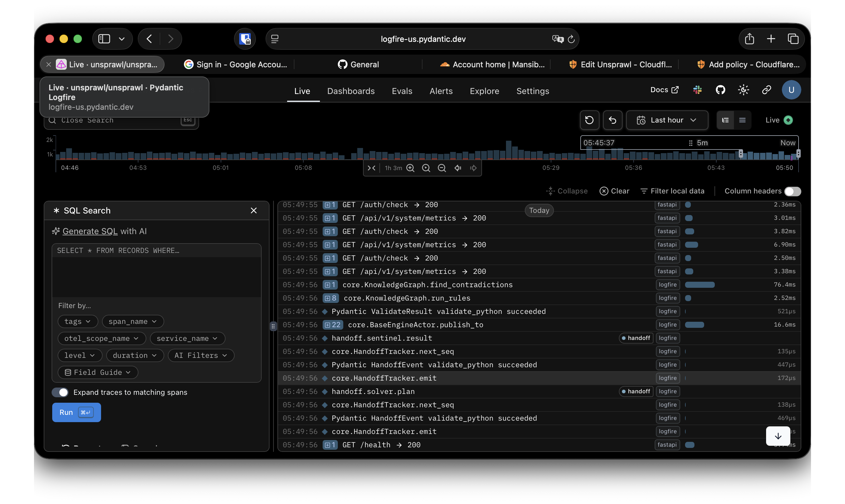Viewport: 845px width, 504px height.
Task: Click the Generate SQL link
Action: pyautogui.click(x=90, y=231)
